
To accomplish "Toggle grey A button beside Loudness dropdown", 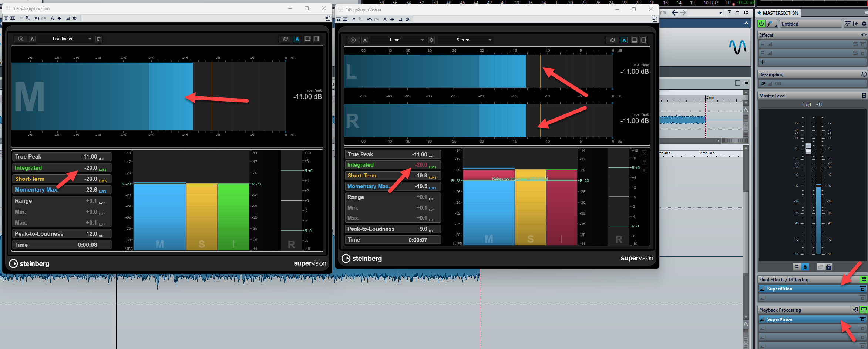I will [32, 39].
